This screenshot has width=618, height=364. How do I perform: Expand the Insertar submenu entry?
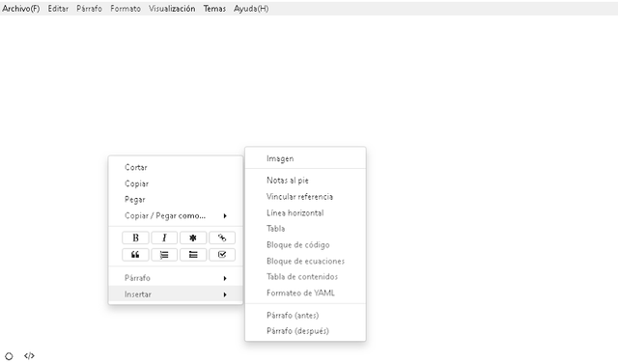[x=176, y=294]
